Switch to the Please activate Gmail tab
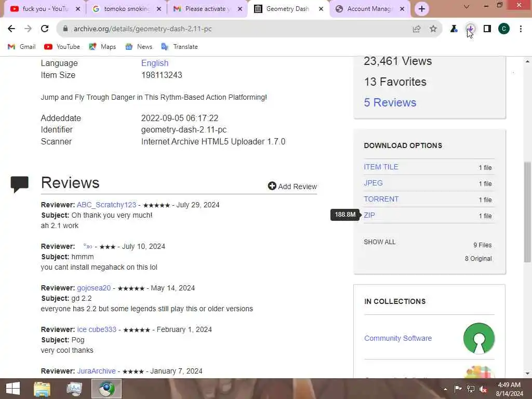The image size is (532, 399). pos(207,9)
